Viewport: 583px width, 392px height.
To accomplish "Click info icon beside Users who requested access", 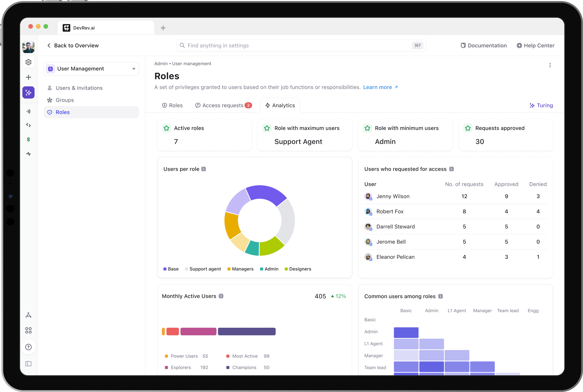I will point(451,169).
